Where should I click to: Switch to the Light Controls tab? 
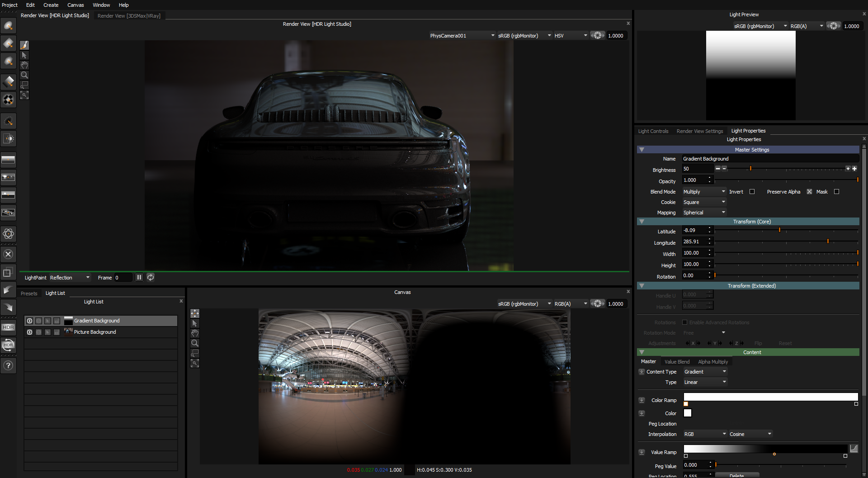click(x=653, y=131)
